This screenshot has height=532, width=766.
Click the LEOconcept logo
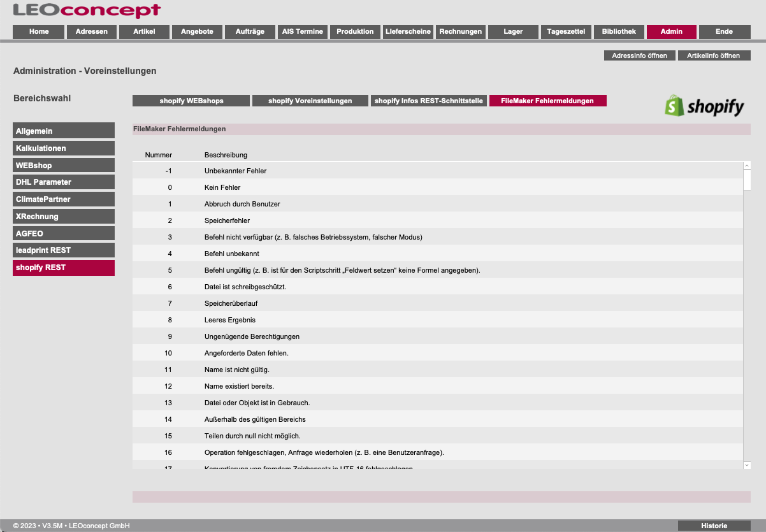tap(87, 10)
